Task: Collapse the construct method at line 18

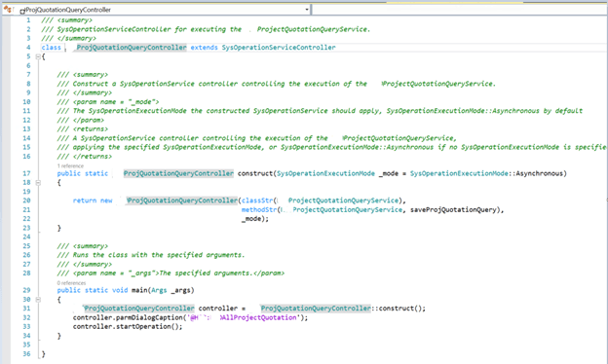Action: pyautogui.click(x=38, y=182)
